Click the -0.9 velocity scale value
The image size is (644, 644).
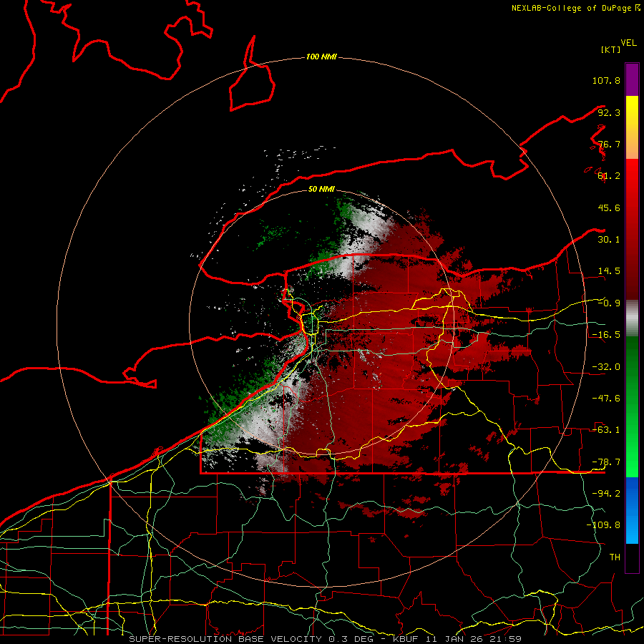[x=609, y=303]
